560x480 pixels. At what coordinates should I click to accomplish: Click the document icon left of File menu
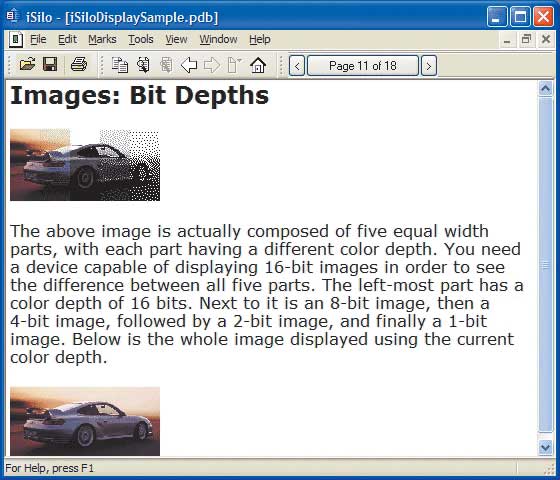point(16,40)
